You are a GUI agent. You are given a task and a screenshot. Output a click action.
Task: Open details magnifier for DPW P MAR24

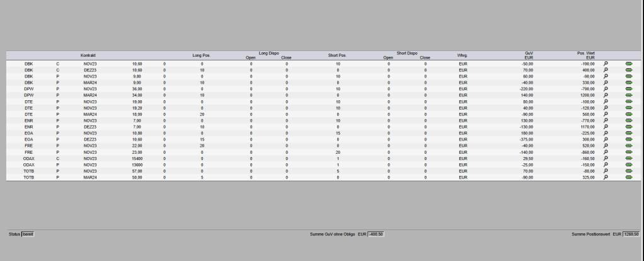(x=606, y=95)
